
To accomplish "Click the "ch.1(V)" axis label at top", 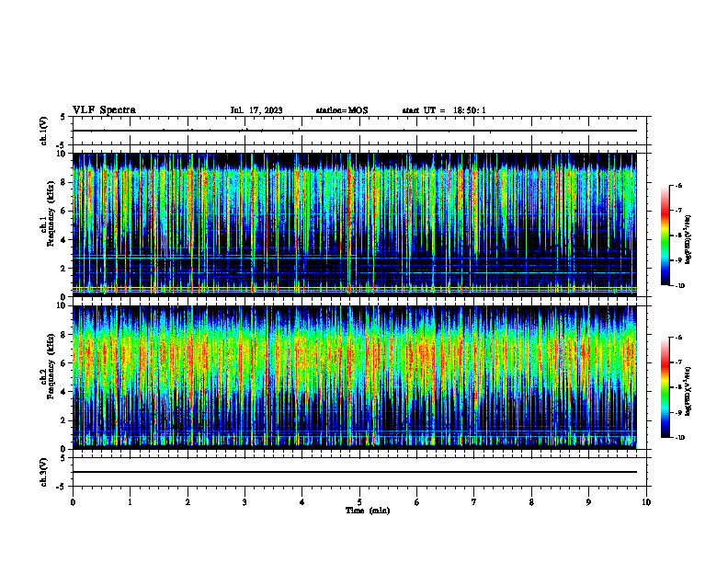I will click(43, 131).
